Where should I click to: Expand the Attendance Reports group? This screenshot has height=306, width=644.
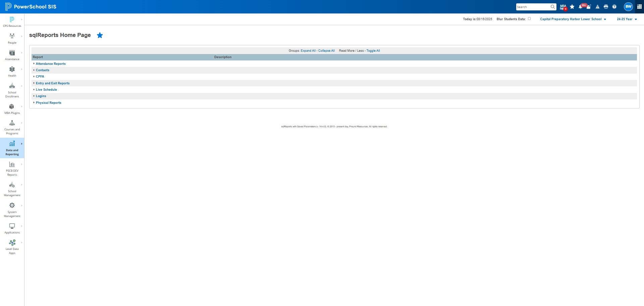click(51, 64)
